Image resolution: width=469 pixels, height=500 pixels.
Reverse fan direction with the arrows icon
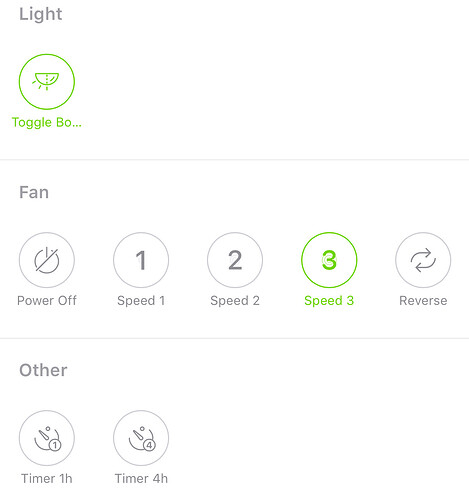[x=423, y=260]
